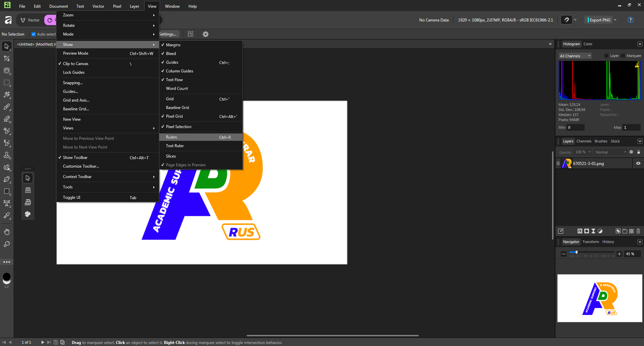644x346 pixels.
Task: Select the Hand pan tool
Action: 7,232
